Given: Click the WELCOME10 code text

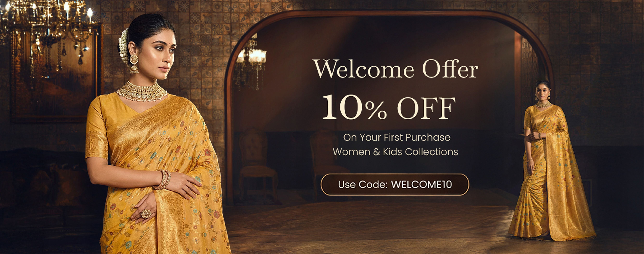Looking at the screenshot, I should 422,184.
